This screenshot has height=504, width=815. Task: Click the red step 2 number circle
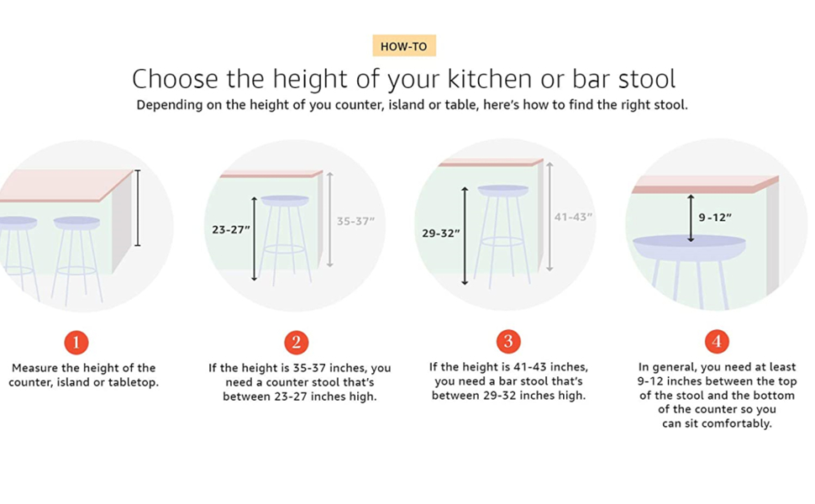(296, 342)
